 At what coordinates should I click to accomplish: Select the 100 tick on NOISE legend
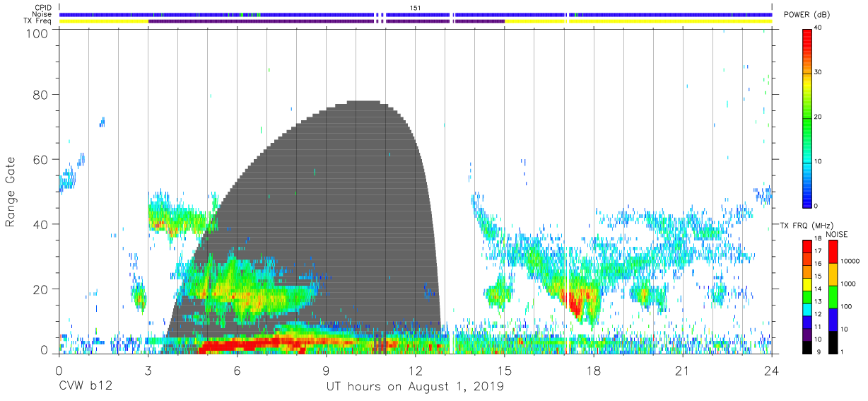(x=846, y=306)
